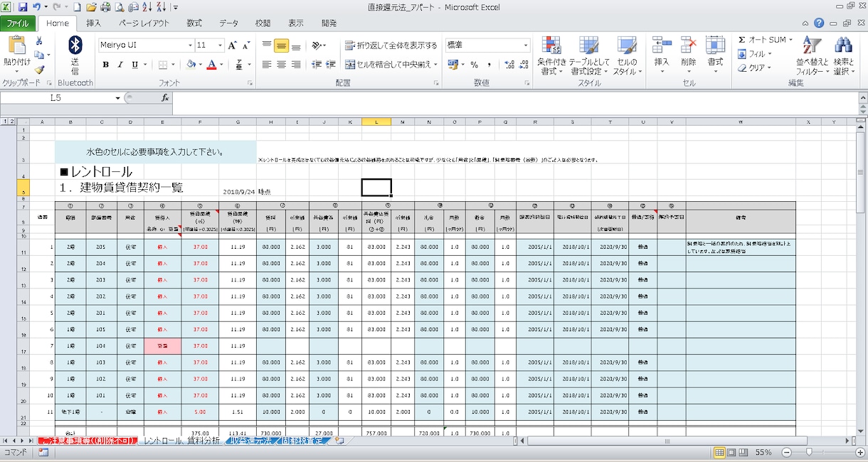The image size is (868, 462).
Task: Click the new sheet tab icon
Action: coord(340,441)
